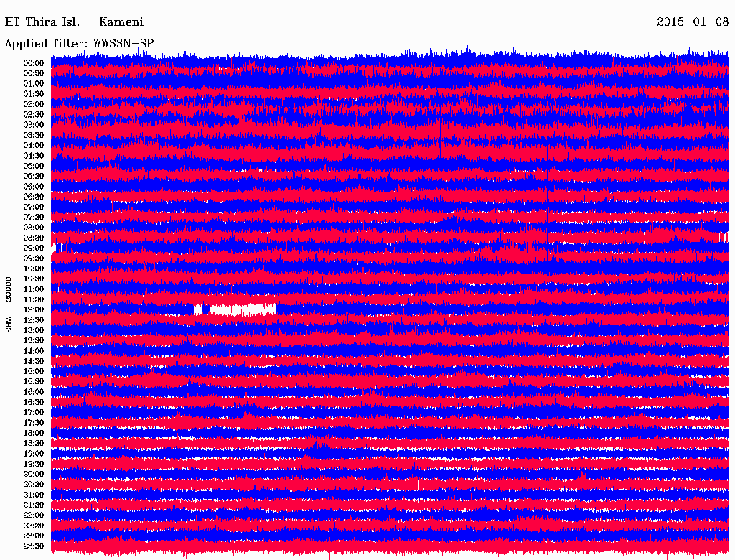735x560 pixels.
Task: Click the 22:30 time label
Action: (x=34, y=526)
